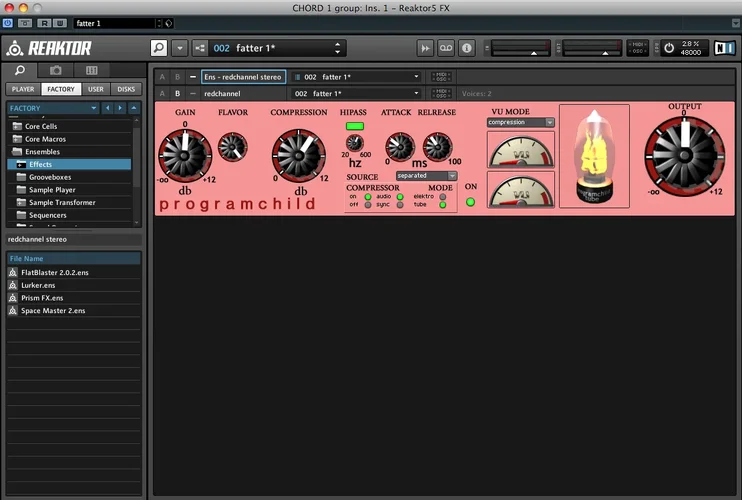742x500 pixels.
Task: Open the camera snapshots tab in sidebar
Action: pos(56,70)
